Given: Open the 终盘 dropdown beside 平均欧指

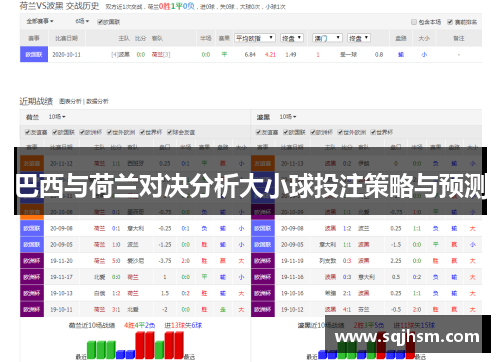Looking at the screenshot, I should pyautogui.click(x=292, y=38).
